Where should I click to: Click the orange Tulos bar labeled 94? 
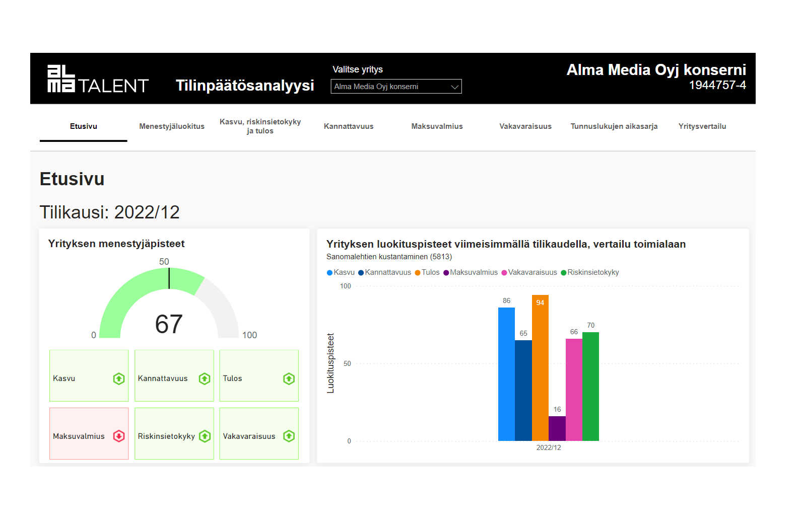coord(540,368)
